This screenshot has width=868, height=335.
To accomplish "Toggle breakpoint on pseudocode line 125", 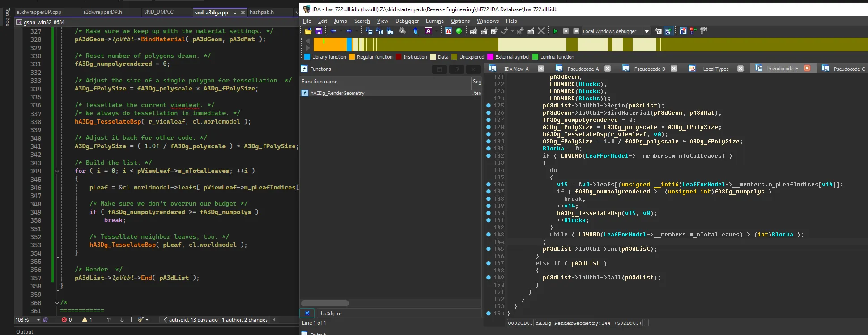I will pyautogui.click(x=489, y=106).
